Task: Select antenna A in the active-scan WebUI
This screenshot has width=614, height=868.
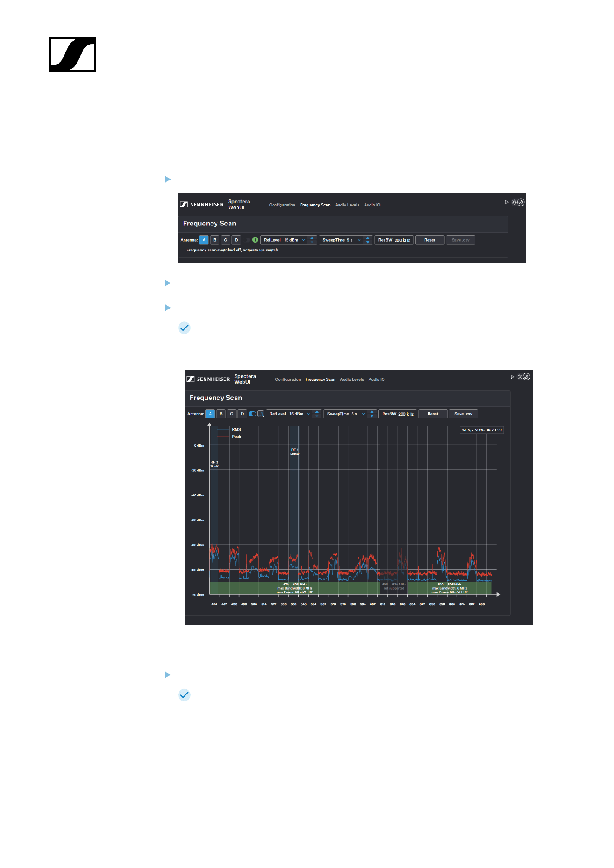Action: (x=210, y=414)
